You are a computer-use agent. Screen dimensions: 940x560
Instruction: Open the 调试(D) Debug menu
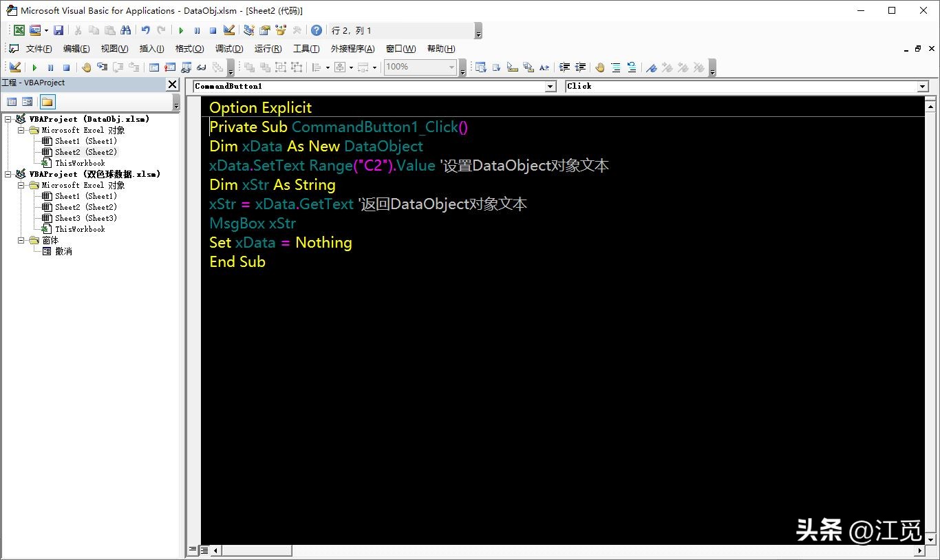pyautogui.click(x=229, y=49)
